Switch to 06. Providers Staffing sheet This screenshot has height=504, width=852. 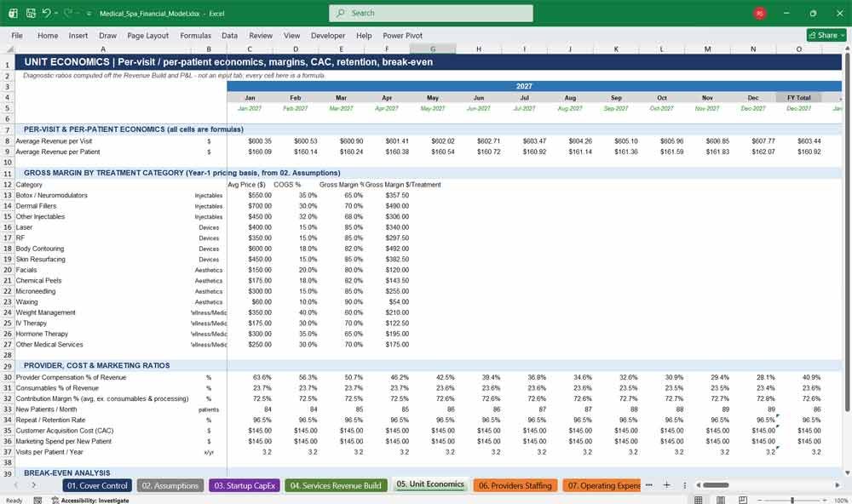coord(515,485)
